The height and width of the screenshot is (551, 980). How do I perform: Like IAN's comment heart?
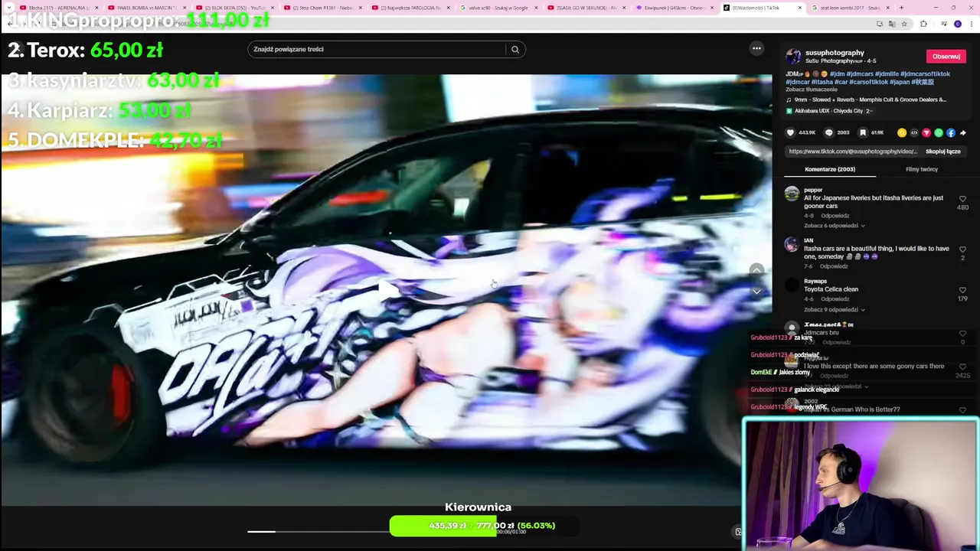(962, 249)
